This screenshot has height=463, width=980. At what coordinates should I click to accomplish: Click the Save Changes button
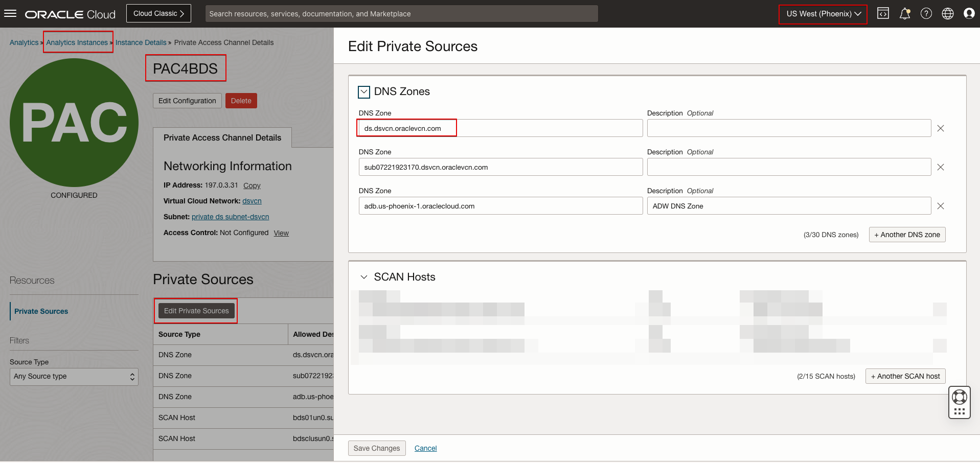(377, 448)
